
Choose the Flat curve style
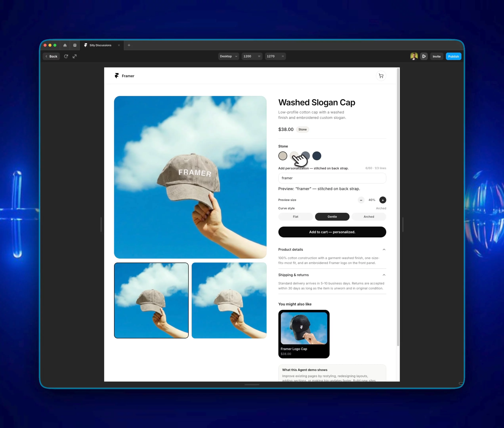pos(295,217)
